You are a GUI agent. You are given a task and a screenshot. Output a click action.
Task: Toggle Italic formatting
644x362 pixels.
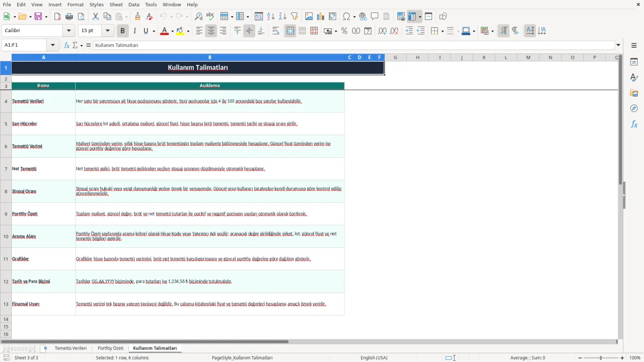click(x=135, y=31)
